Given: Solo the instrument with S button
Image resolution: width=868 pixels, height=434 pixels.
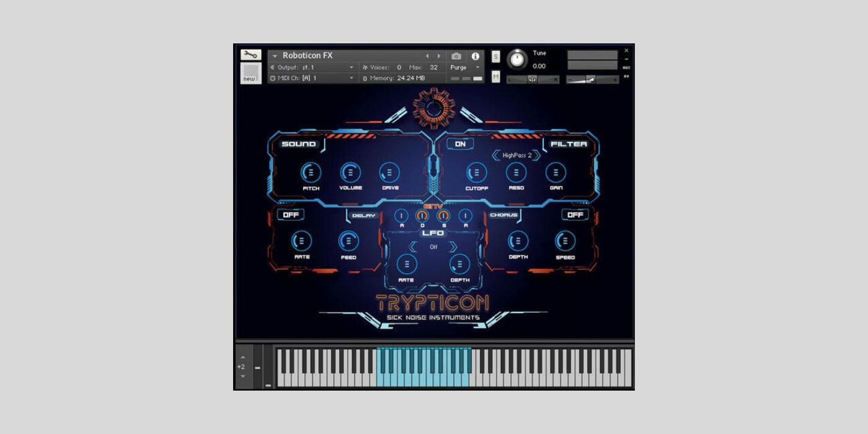Looking at the screenshot, I should pos(496,56).
